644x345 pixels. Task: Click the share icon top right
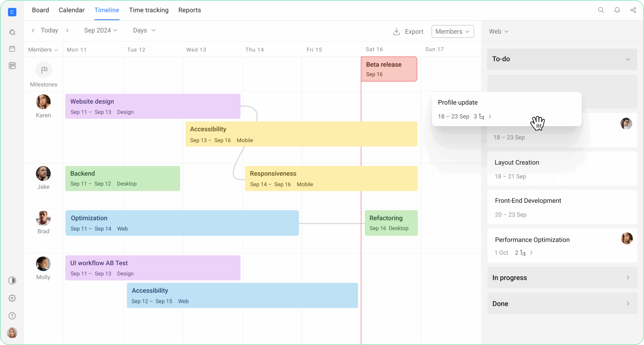pos(633,10)
